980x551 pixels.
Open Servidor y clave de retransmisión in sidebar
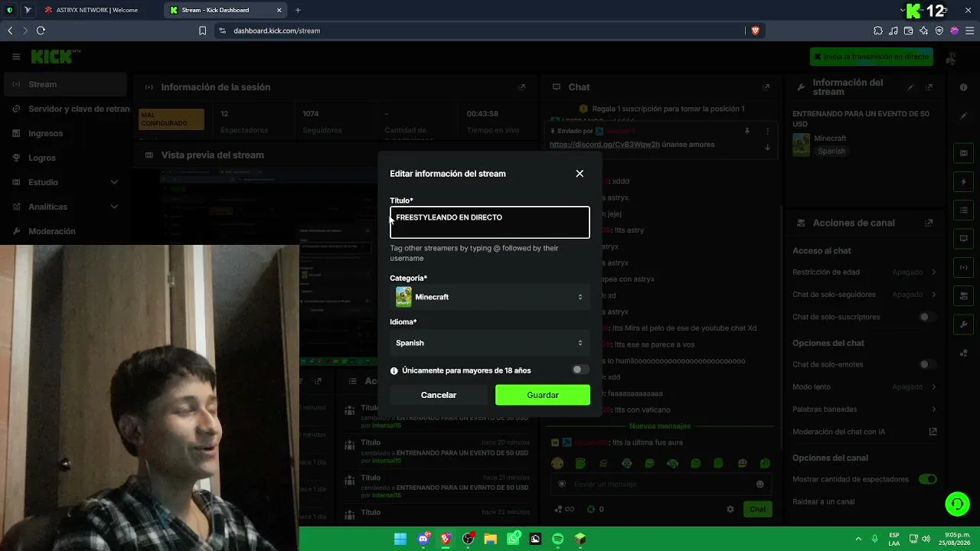coord(66,109)
